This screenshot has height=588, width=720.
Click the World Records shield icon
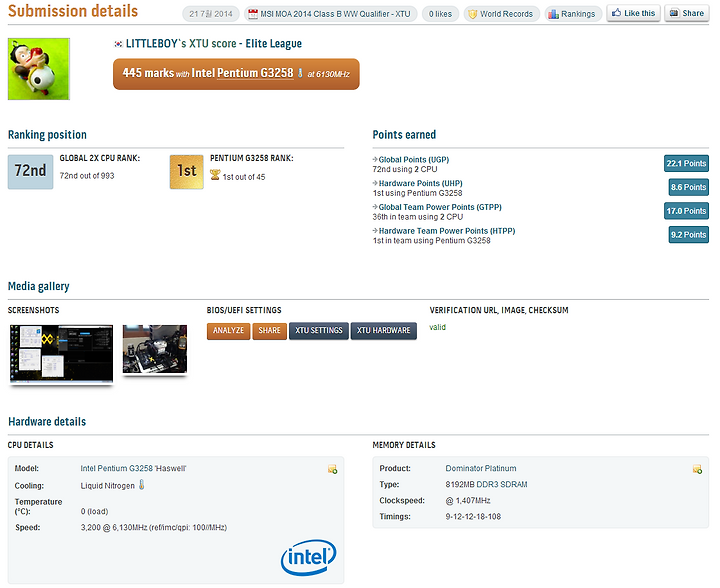[x=472, y=14]
